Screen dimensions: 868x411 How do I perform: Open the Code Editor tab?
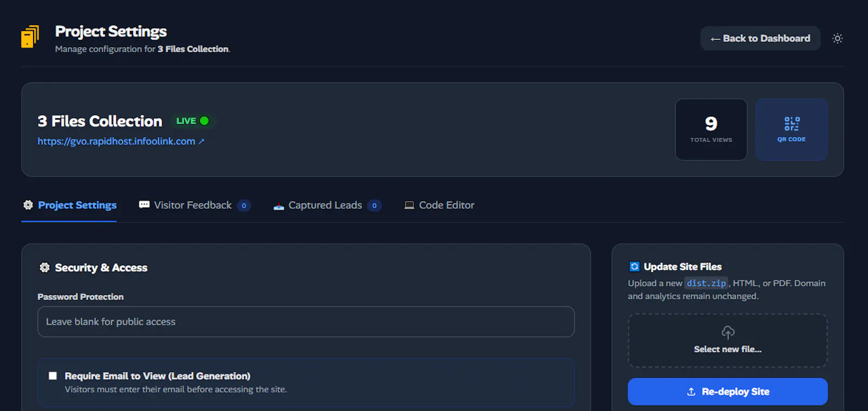point(439,206)
